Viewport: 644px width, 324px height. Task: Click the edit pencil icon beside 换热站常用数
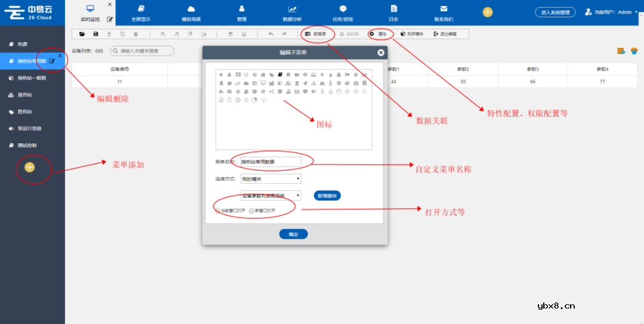pos(52,61)
